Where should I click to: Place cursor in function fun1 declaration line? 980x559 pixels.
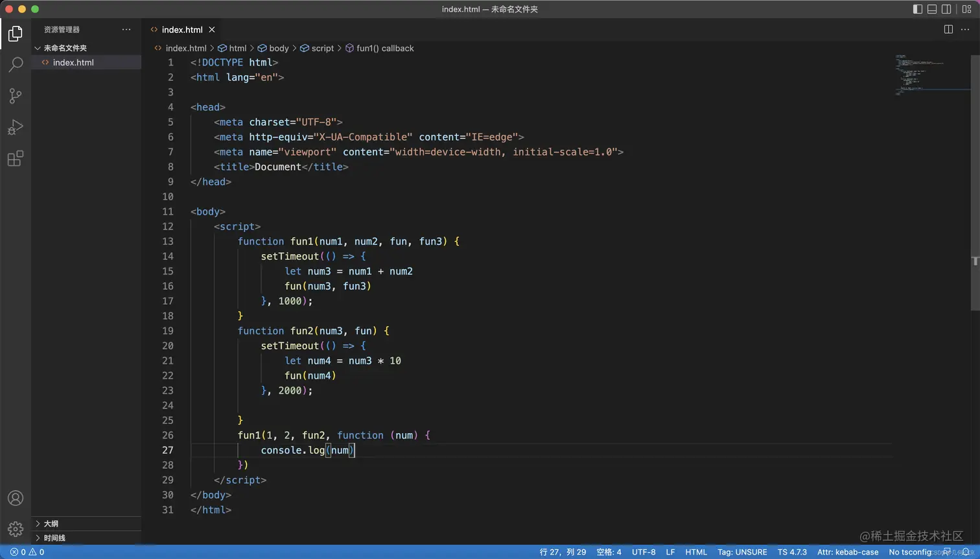(x=349, y=241)
